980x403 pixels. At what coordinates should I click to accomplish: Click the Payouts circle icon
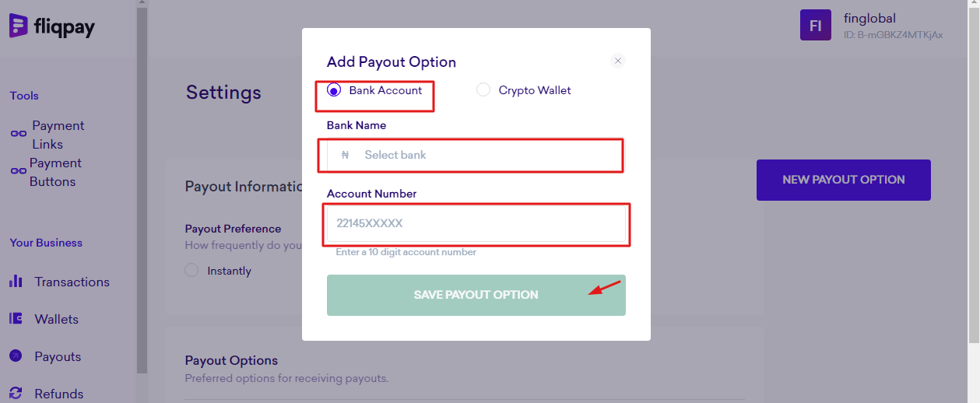pos(16,356)
